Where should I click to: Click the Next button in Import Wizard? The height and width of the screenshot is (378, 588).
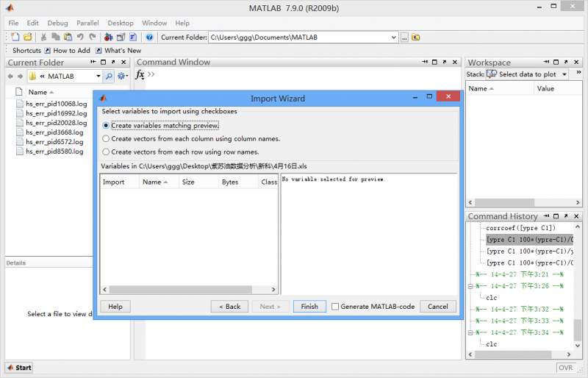[x=270, y=307]
